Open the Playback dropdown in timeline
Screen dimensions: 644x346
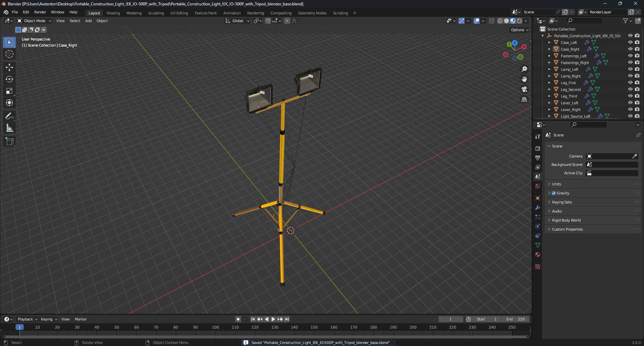click(x=28, y=319)
